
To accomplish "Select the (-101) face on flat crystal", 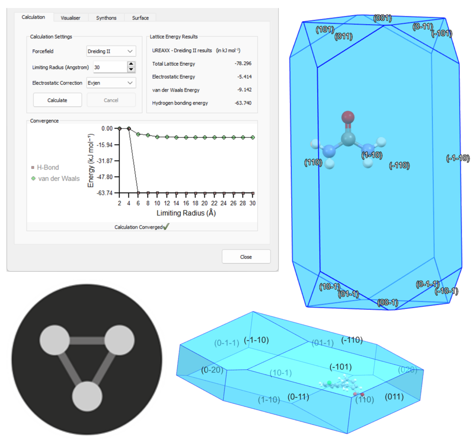I will click(x=340, y=367).
